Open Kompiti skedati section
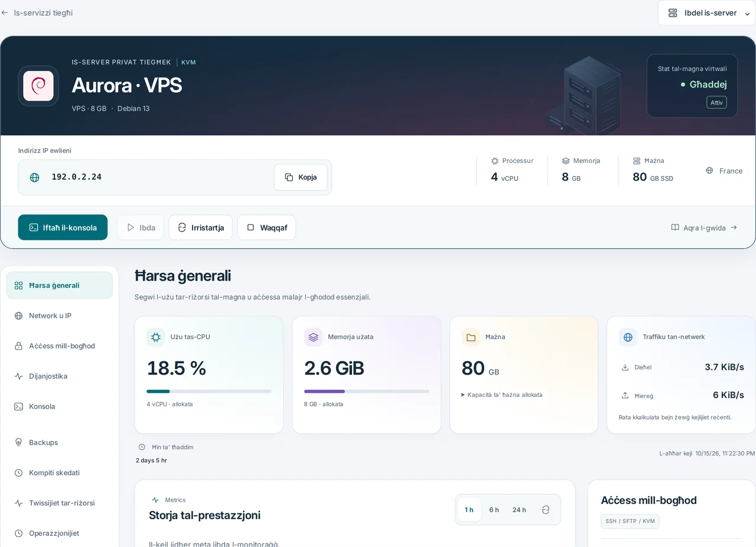This screenshot has width=756, height=547. (60, 473)
